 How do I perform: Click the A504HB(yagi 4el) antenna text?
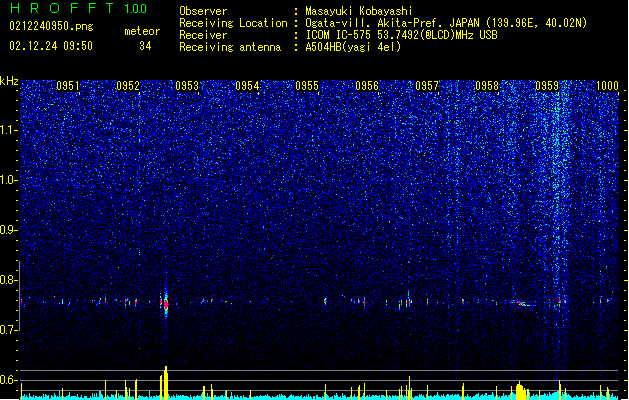pyautogui.click(x=353, y=47)
